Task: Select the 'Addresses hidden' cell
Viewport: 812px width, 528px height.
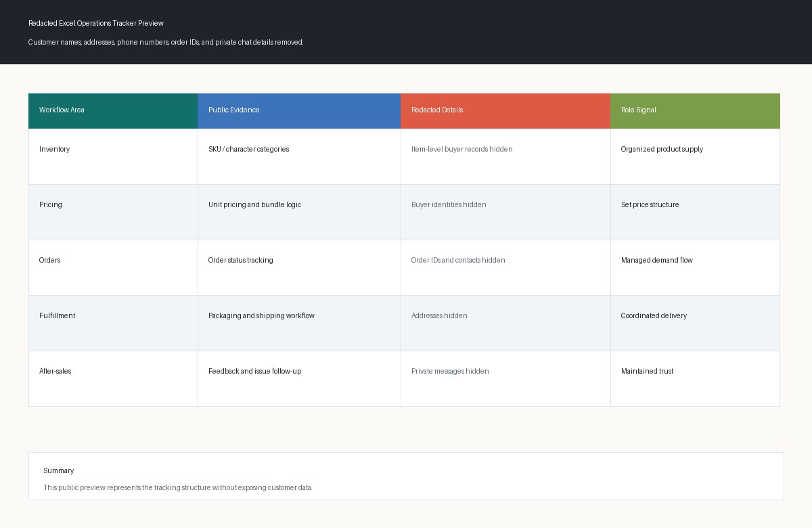Action: pos(505,323)
